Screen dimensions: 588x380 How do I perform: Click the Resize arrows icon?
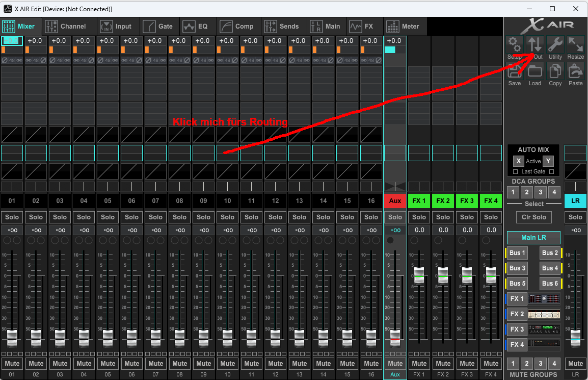tap(576, 45)
